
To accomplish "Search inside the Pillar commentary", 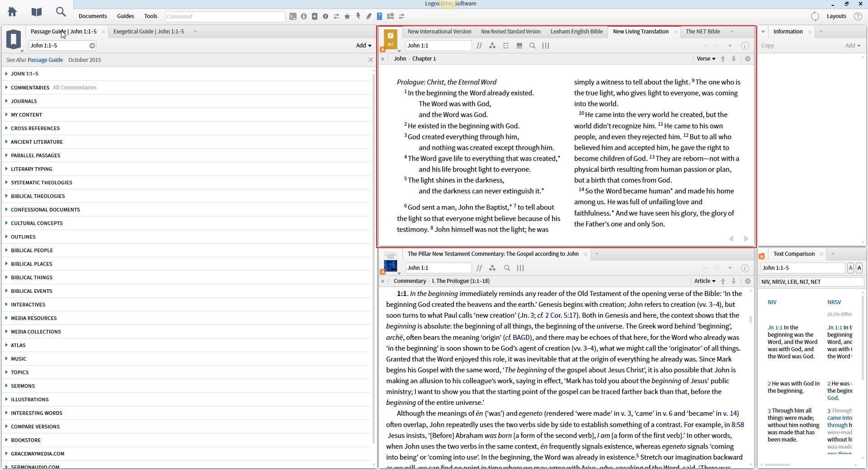I will pos(507,268).
